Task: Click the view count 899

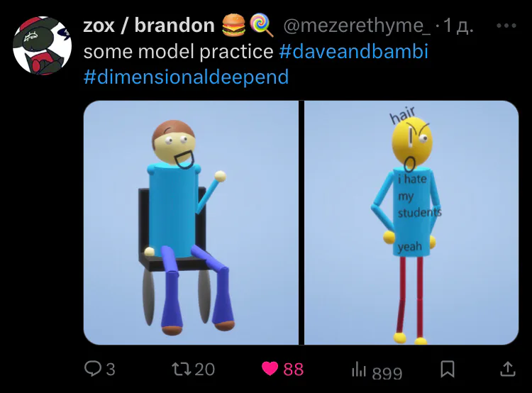Action: click(x=387, y=372)
